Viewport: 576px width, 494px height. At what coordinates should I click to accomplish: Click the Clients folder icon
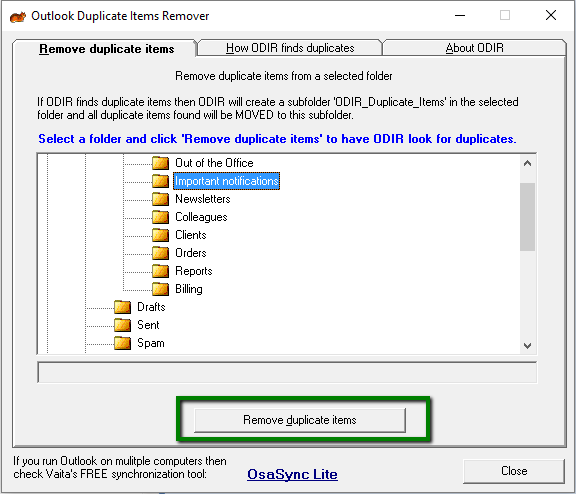coord(161,235)
